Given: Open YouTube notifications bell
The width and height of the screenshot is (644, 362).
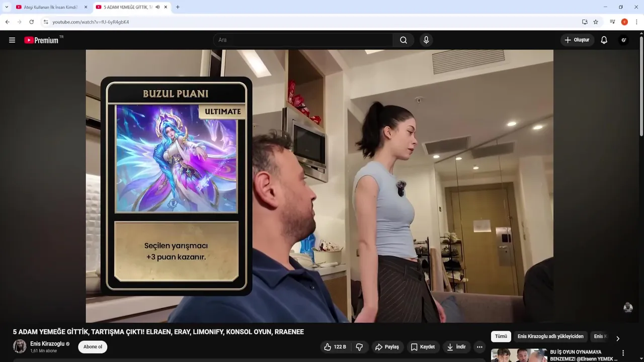Looking at the screenshot, I should pyautogui.click(x=604, y=40).
